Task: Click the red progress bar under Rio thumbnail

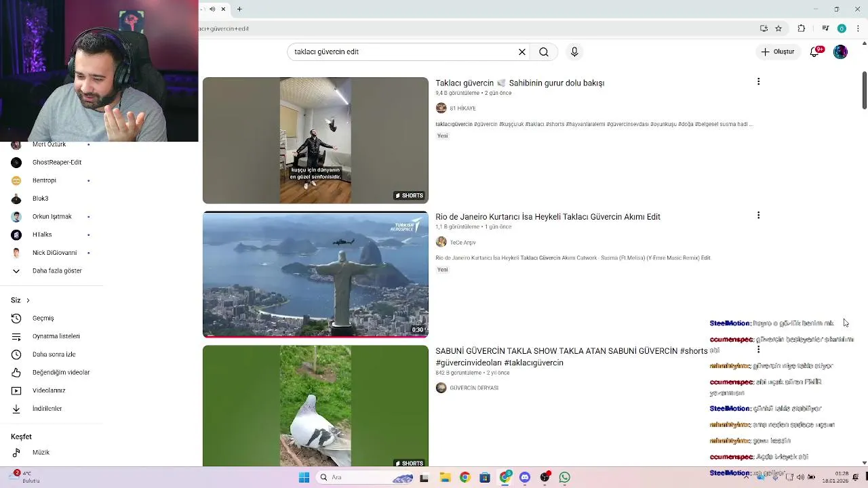Action: point(315,336)
